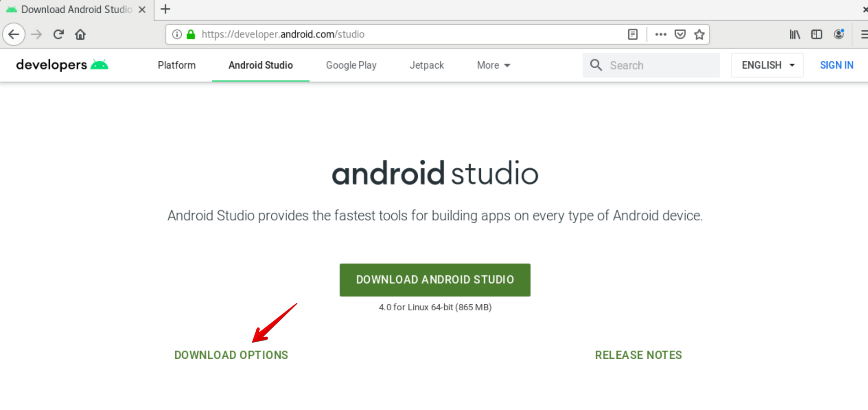Click the Search input field
Image resolution: width=868 pixels, height=410 pixels.
coord(651,65)
